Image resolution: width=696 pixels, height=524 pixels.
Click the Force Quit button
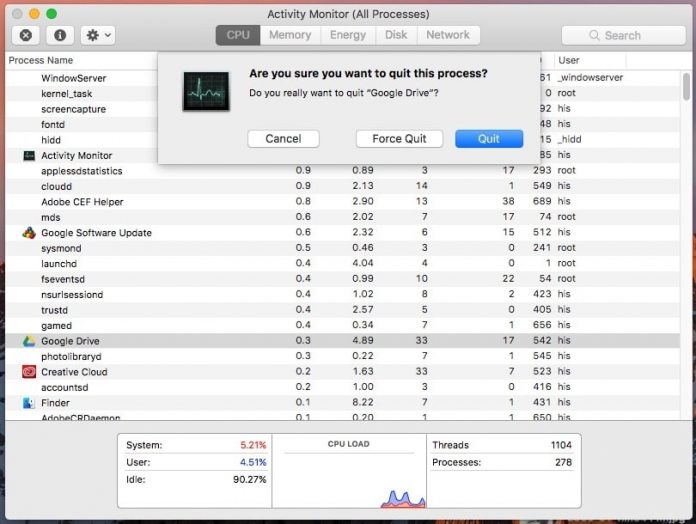[x=399, y=139]
